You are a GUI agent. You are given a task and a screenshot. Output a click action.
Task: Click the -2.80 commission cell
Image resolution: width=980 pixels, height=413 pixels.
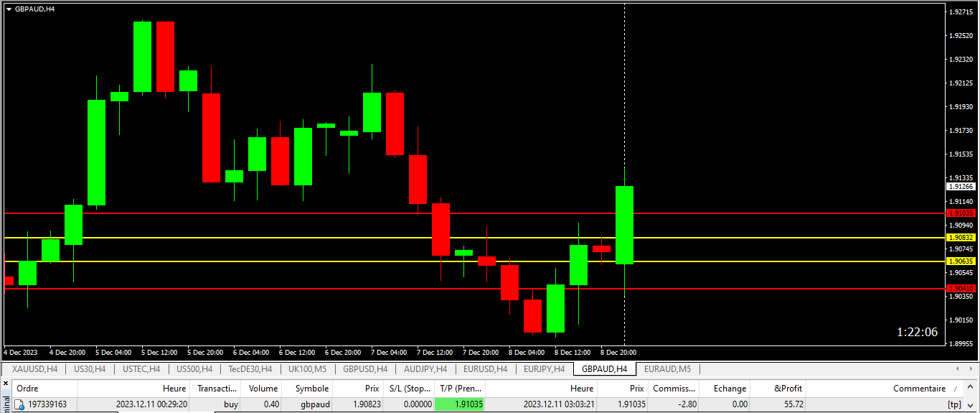pyautogui.click(x=687, y=404)
